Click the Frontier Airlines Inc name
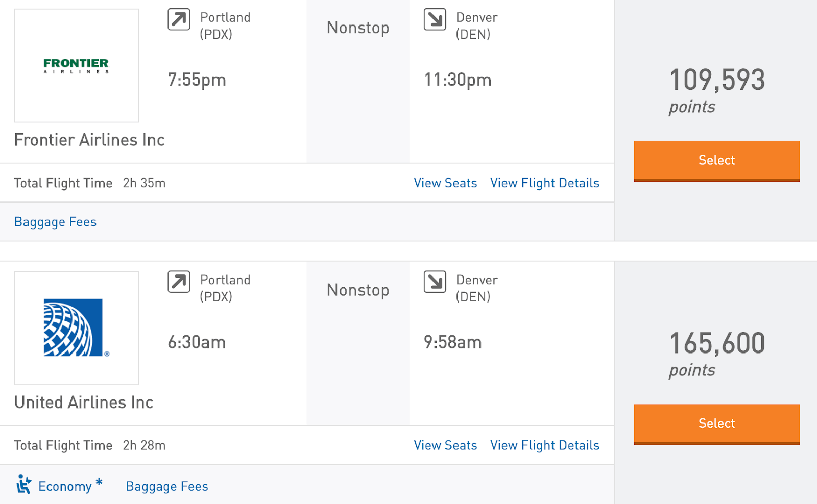The height and width of the screenshot is (504, 817). coord(89,140)
